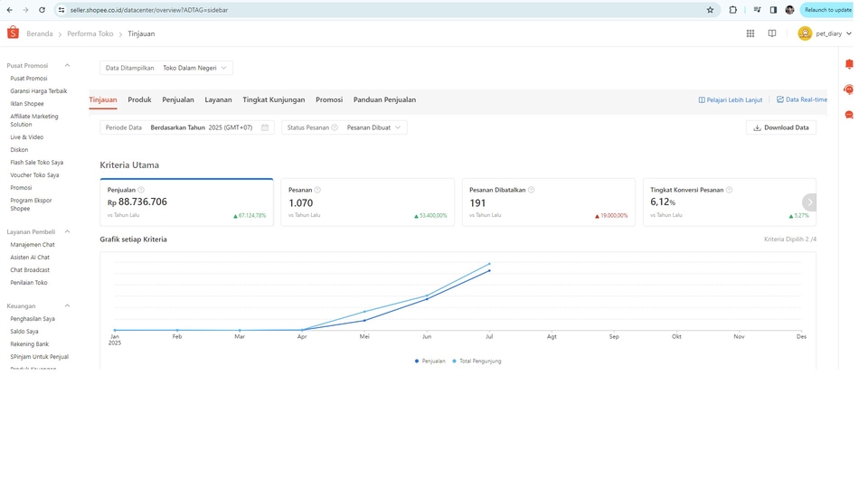Toggle Total Pengunjung series in chart legend
Viewport: 868px width, 488px height.
click(x=476, y=361)
